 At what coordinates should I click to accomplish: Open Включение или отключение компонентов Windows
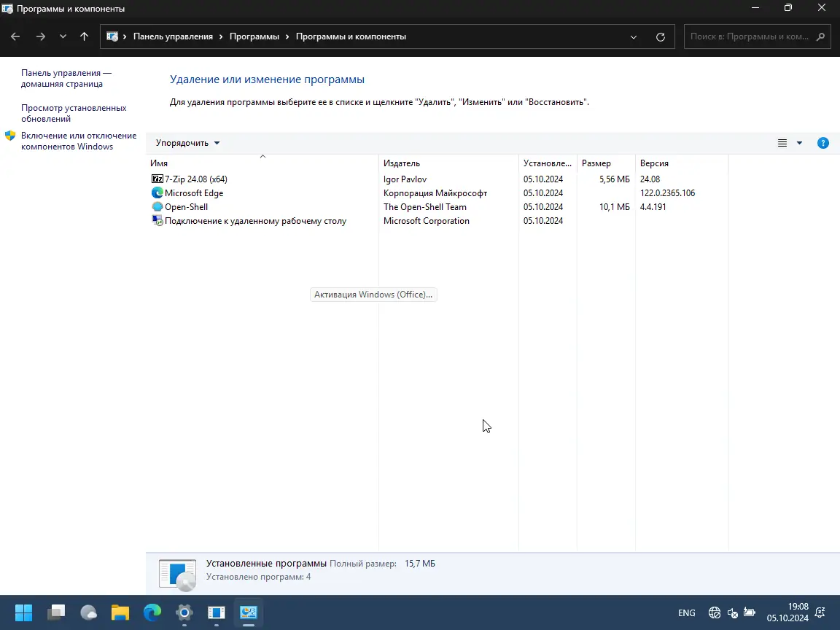[x=79, y=141]
